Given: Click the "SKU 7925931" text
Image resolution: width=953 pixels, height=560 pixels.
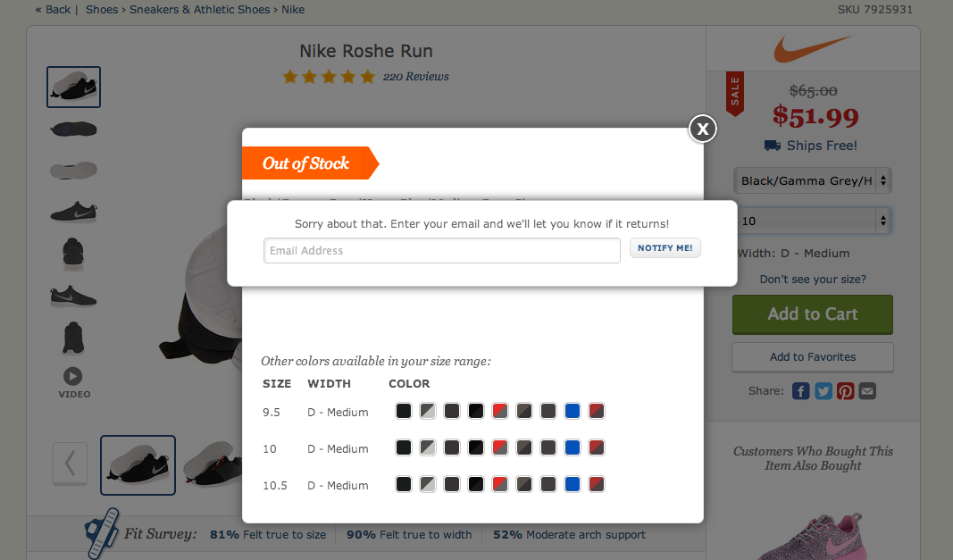Looking at the screenshot, I should (875, 10).
